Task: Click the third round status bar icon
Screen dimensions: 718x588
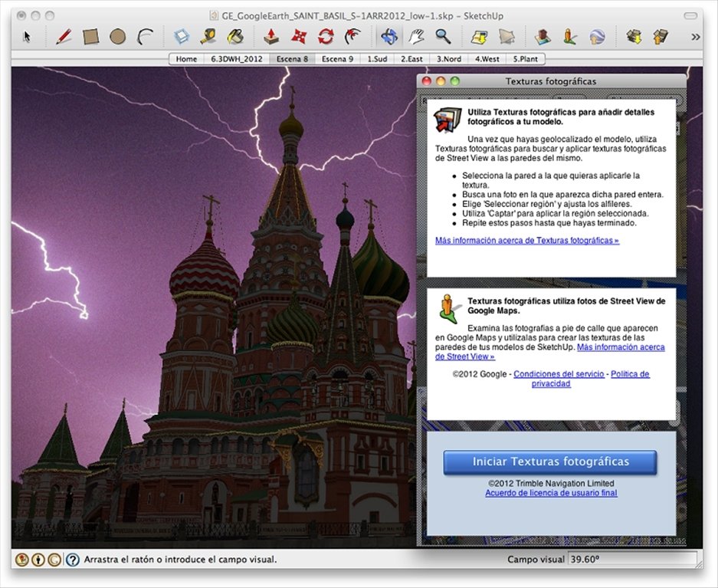Action: [x=54, y=559]
